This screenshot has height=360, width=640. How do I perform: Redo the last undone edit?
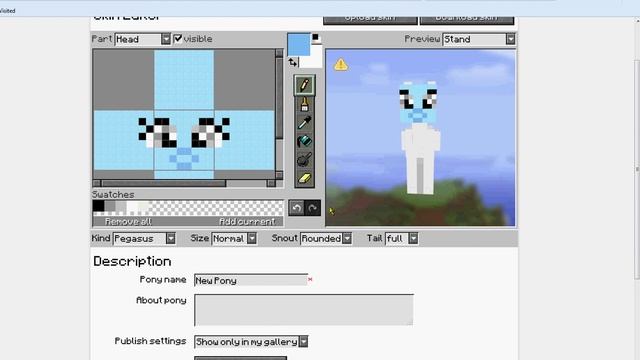click(x=313, y=208)
